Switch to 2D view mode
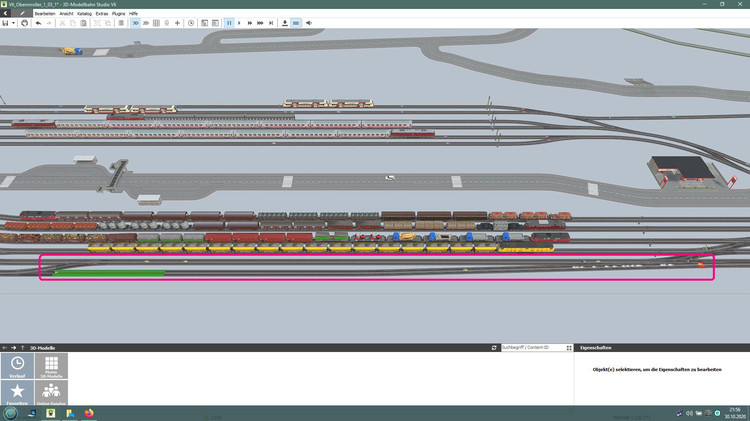Screen dimensions: 750x421 coord(146,22)
